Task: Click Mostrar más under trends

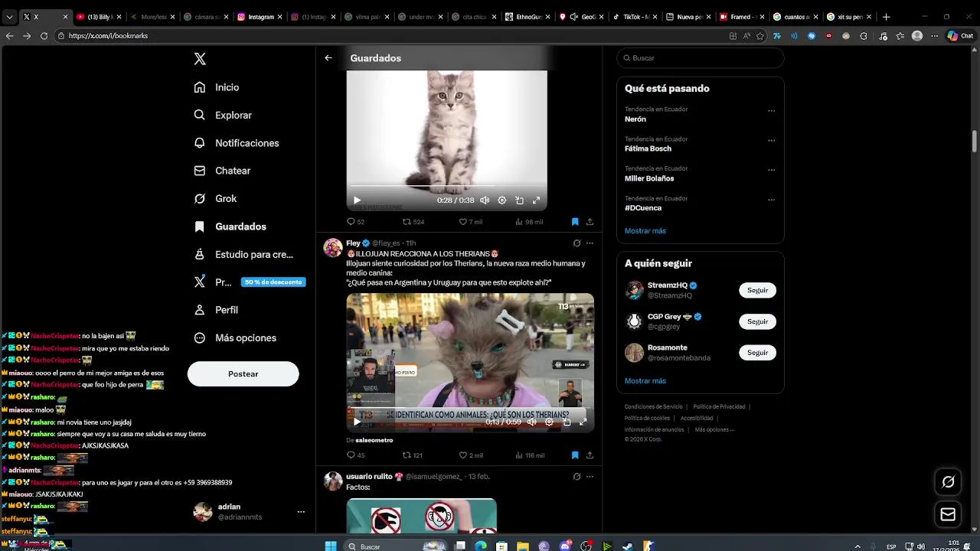Action: 645,230
